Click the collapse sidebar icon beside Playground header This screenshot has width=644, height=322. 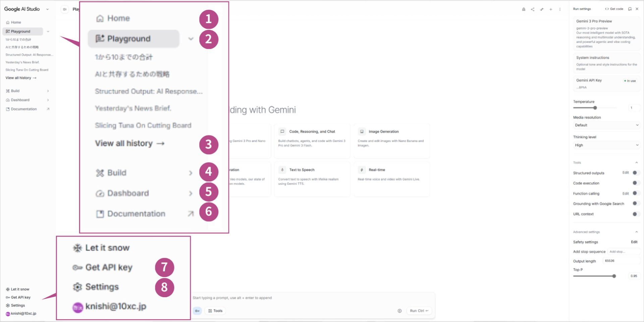click(64, 9)
